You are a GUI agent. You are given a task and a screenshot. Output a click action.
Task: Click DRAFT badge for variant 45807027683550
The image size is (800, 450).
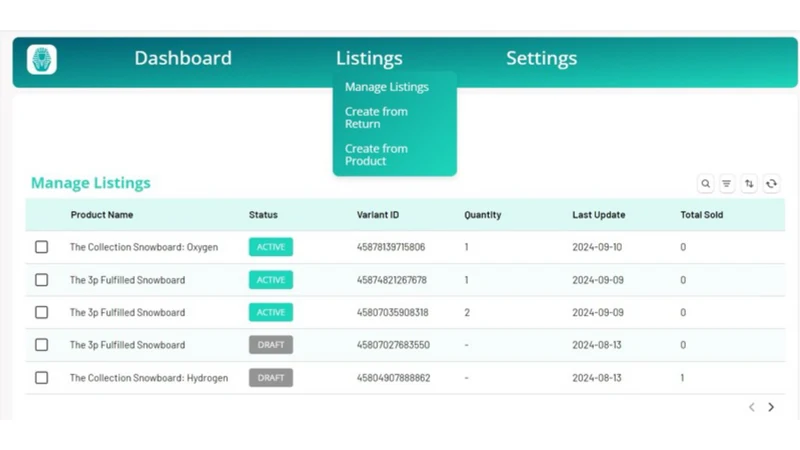[271, 345]
